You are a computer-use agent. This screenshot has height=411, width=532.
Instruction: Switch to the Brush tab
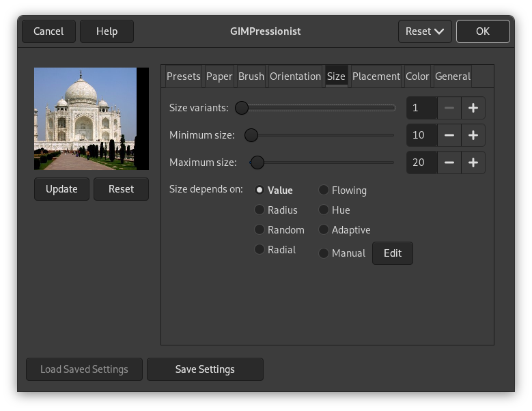[251, 76]
